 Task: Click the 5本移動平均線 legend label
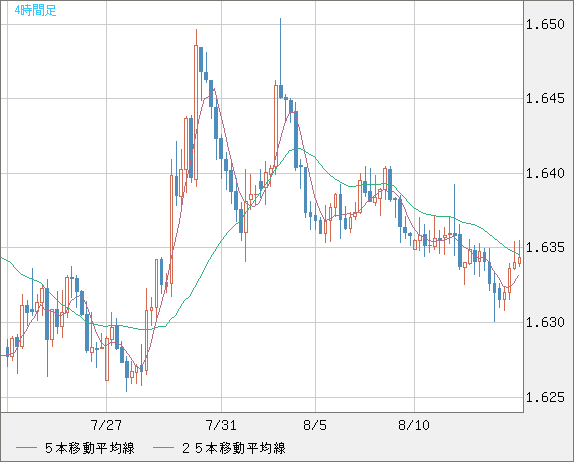pyautogui.click(x=90, y=448)
